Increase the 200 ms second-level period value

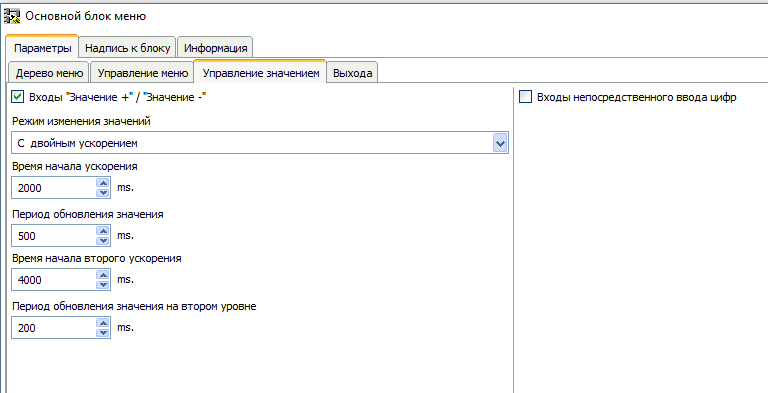point(103,323)
